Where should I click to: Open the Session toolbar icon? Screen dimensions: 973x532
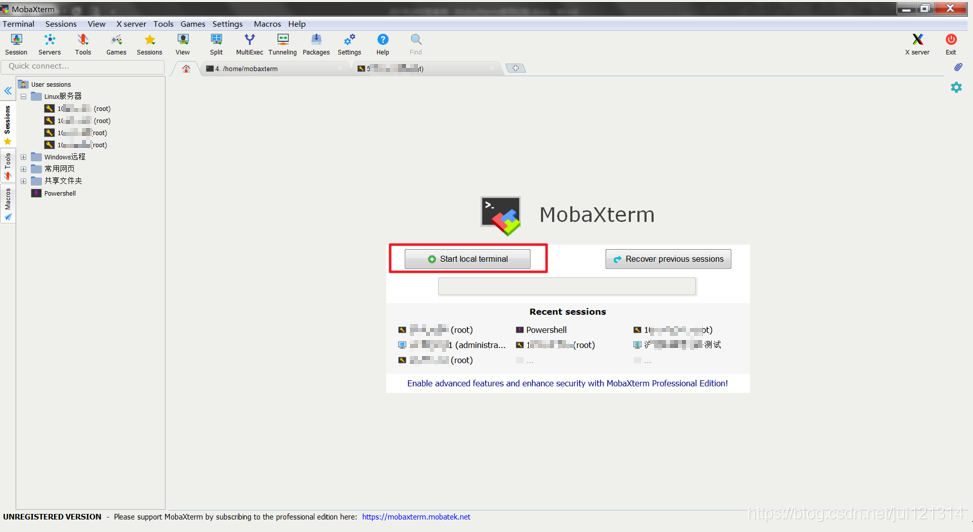click(x=16, y=45)
